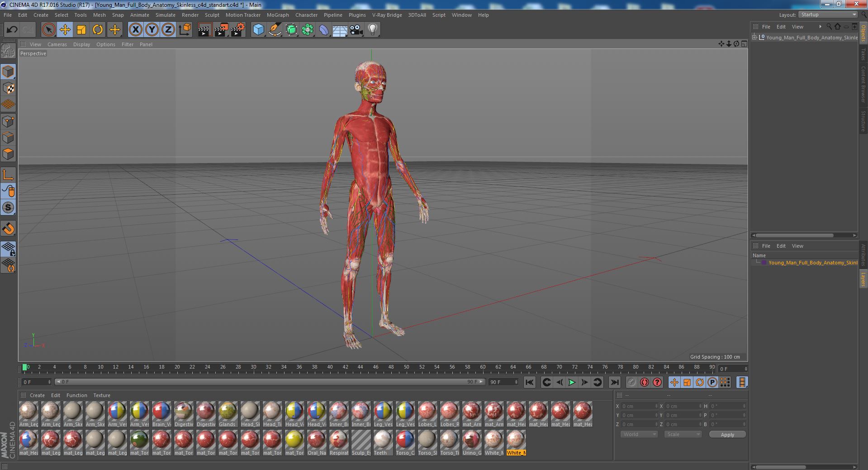
Task: Activate the Scale tool
Action: click(x=81, y=30)
